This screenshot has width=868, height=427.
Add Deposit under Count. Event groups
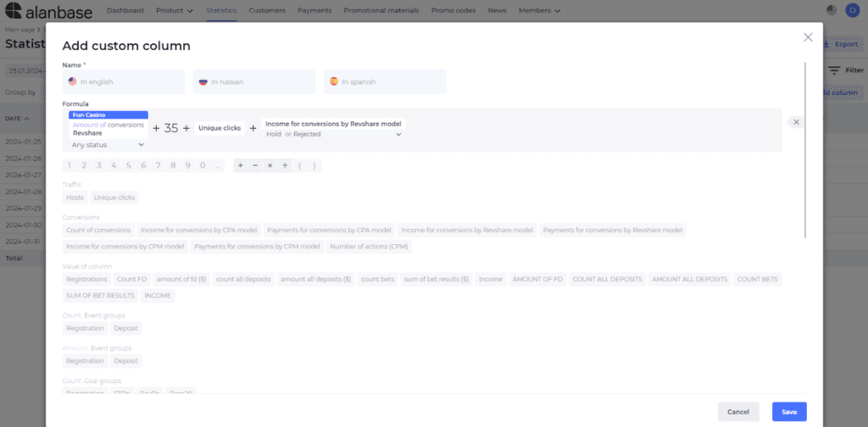pos(125,328)
